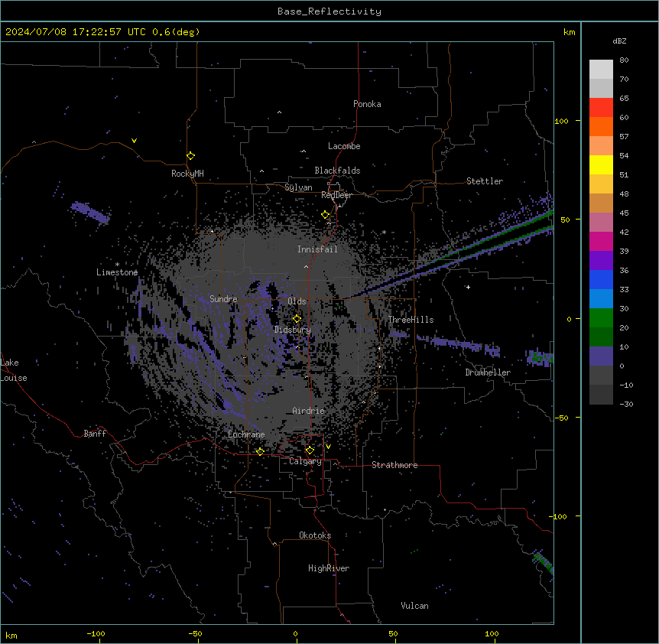Image resolution: width=659 pixels, height=644 pixels.
Task: Click the light blue 30-33 dBZ swatch
Action: (601, 298)
